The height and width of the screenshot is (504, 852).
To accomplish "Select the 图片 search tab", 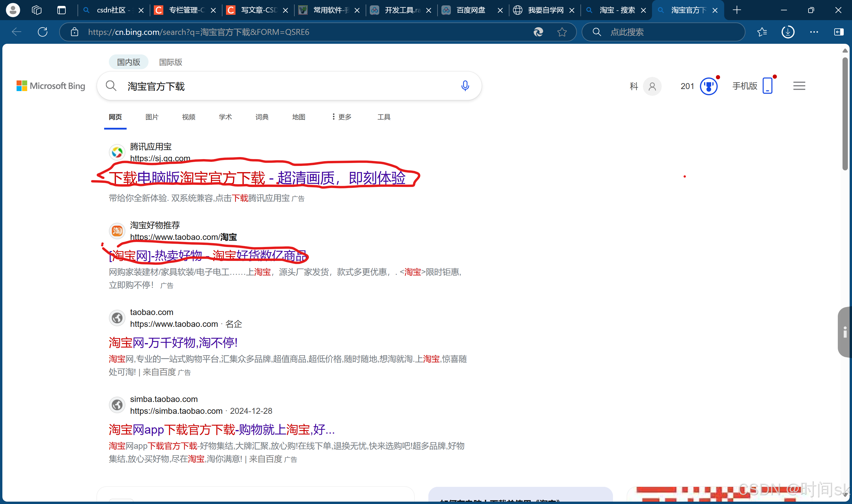I will pos(152,117).
